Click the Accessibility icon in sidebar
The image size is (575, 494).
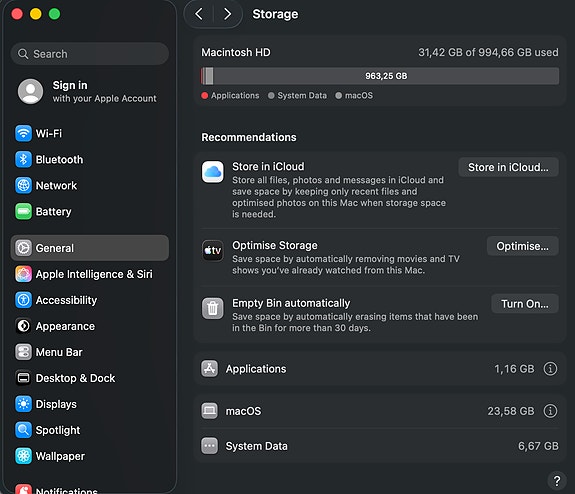click(23, 300)
